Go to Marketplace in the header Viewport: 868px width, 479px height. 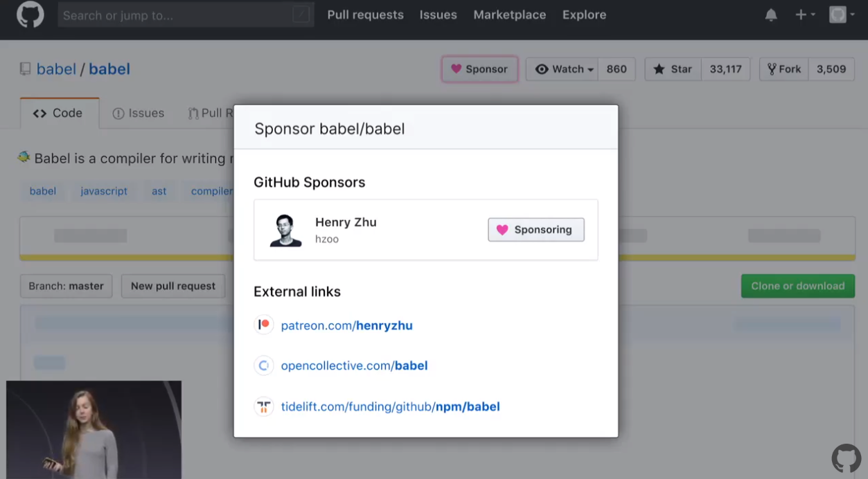(x=509, y=15)
